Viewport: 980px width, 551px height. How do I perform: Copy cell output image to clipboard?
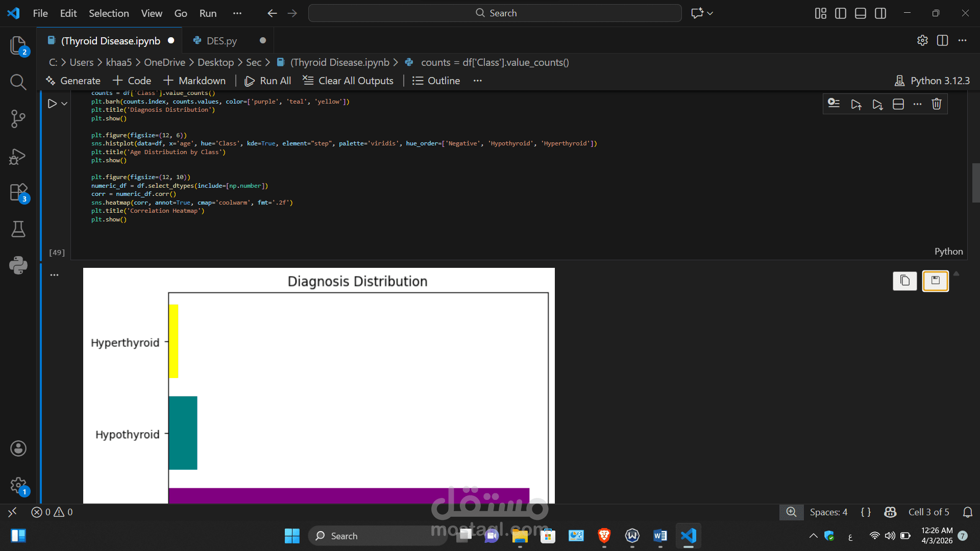tap(904, 281)
